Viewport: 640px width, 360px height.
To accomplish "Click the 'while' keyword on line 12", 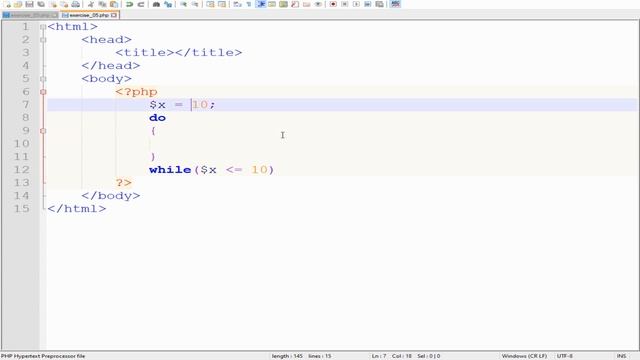I will 170,170.
